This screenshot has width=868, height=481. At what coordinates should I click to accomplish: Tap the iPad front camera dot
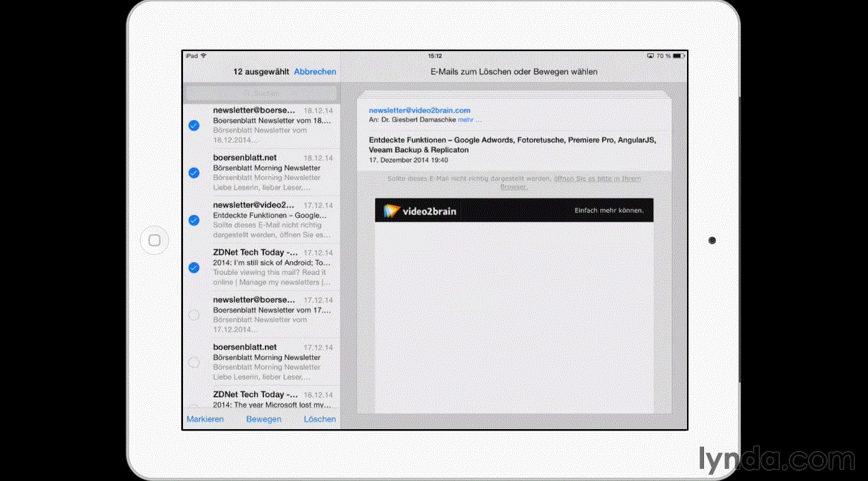click(x=712, y=240)
